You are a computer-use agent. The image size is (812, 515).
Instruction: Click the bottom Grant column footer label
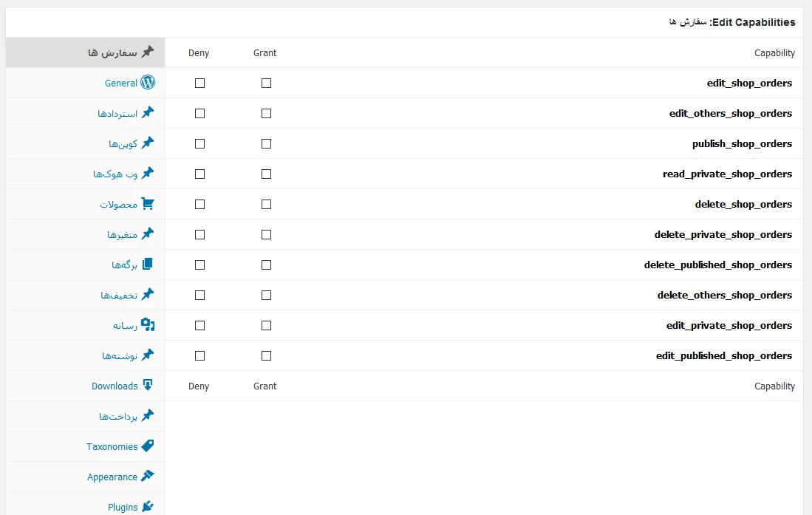tap(265, 386)
